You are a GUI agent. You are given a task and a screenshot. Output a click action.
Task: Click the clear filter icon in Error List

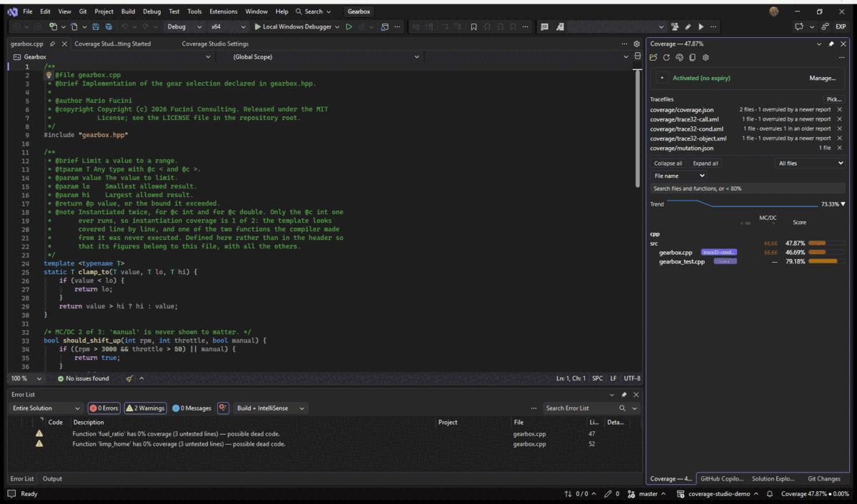point(224,408)
